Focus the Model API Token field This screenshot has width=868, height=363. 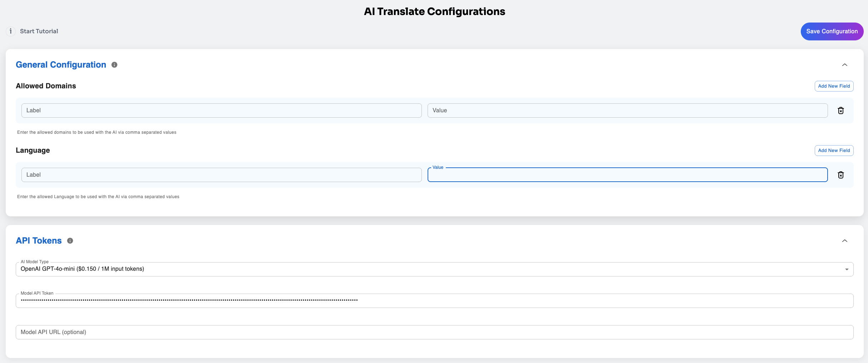click(434, 301)
